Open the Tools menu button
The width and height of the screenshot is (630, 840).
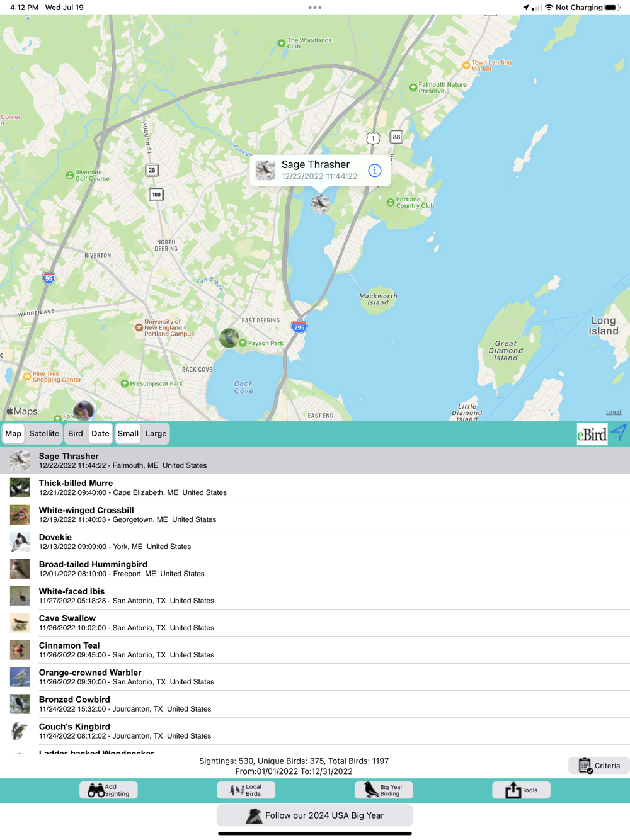point(521,790)
